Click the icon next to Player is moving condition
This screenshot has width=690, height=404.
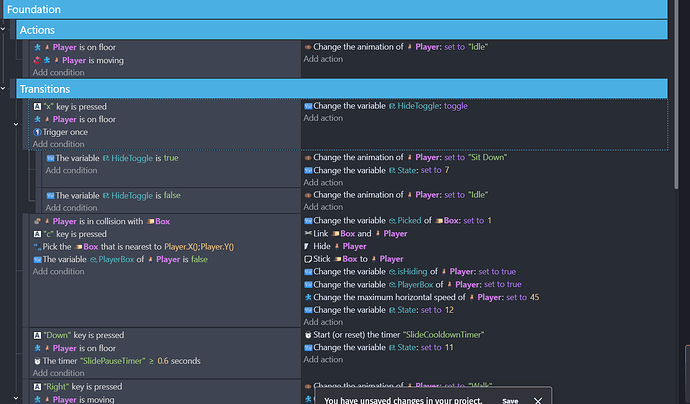(x=38, y=60)
